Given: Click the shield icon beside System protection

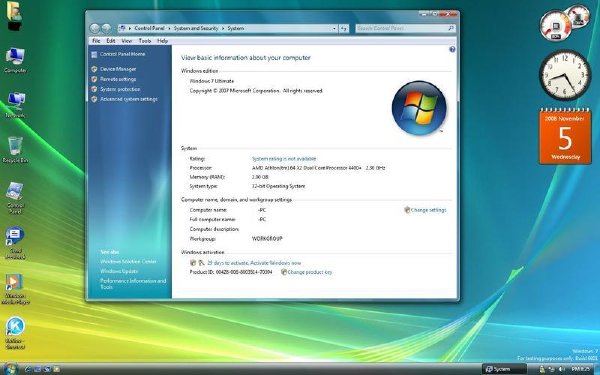Looking at the screenshot, I should [94, 89].
